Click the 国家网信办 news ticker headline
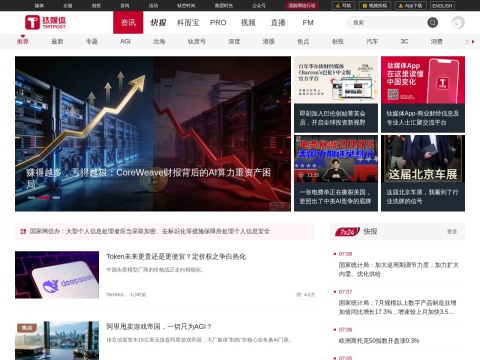 (x=150, y=231)
